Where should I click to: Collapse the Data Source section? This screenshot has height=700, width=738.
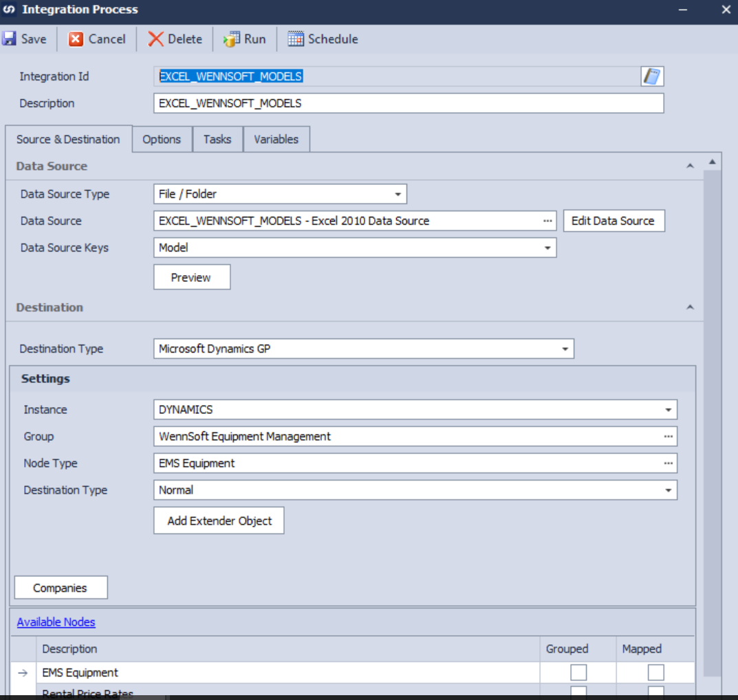(x=690, y=166)
